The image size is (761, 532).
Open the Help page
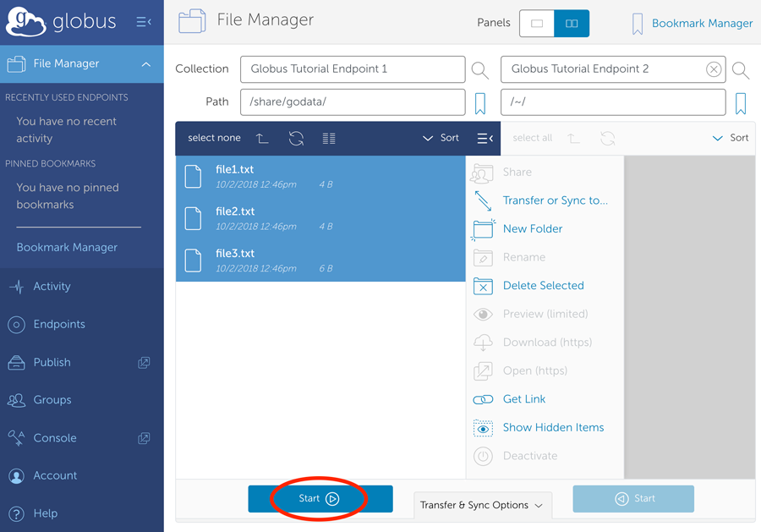pos(45,513)
